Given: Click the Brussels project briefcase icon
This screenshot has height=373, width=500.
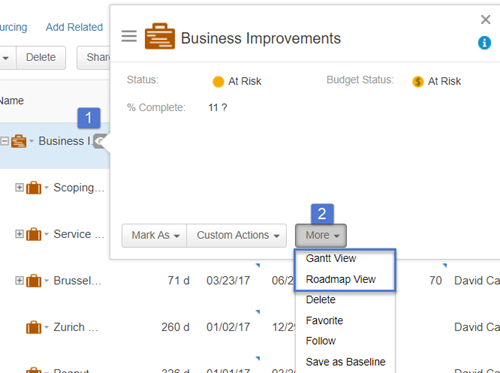Looking at the screenshot, I should point(34,281).
